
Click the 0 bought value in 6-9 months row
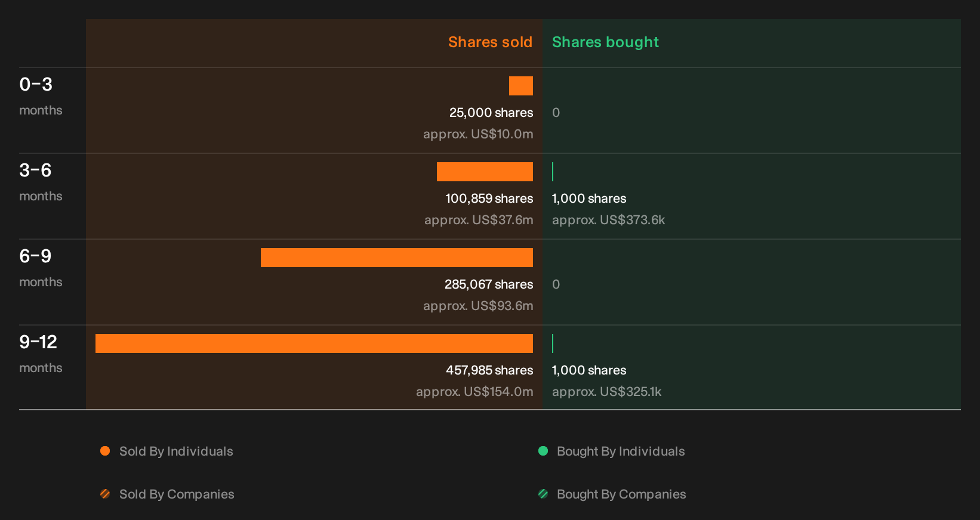click(556, 284)
